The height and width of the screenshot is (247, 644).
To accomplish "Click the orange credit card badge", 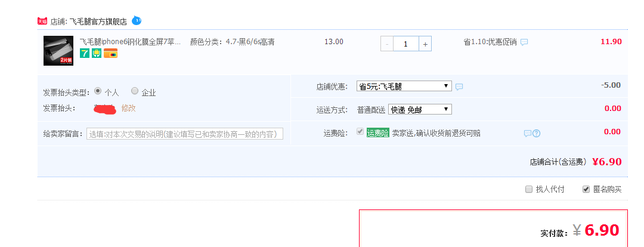I will click(110, 53).
